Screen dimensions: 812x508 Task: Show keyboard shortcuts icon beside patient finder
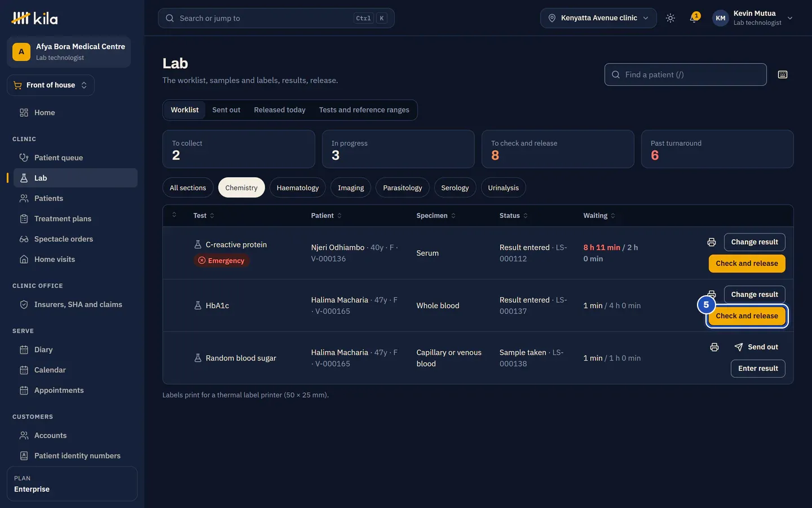click(x=783, y=75)
